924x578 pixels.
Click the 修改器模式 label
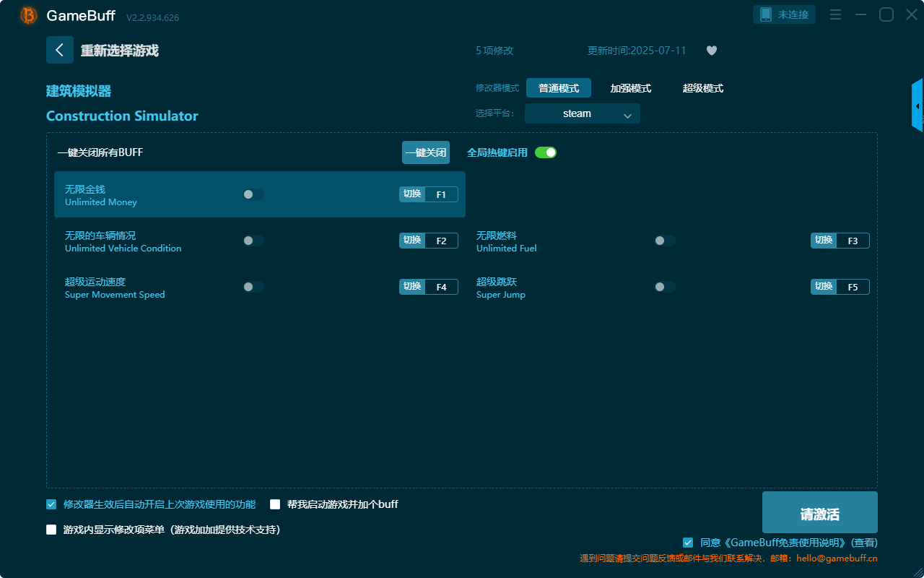click(x=497, y=88)
